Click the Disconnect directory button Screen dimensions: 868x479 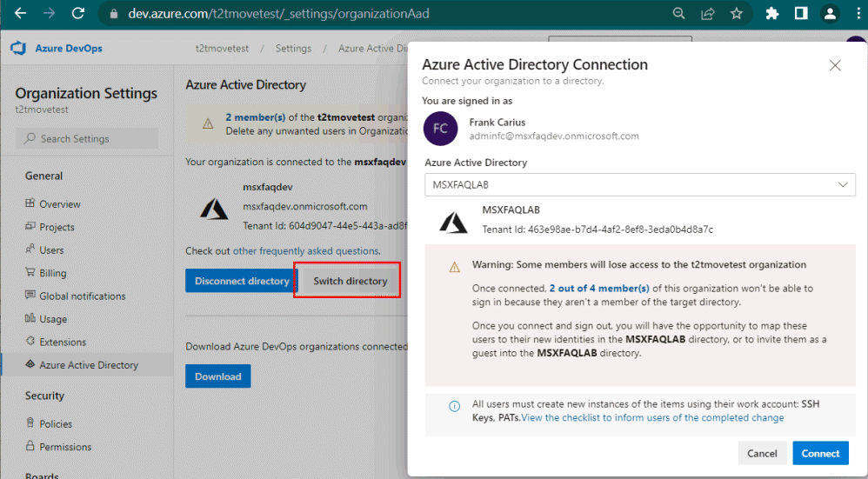coord(242,281)
